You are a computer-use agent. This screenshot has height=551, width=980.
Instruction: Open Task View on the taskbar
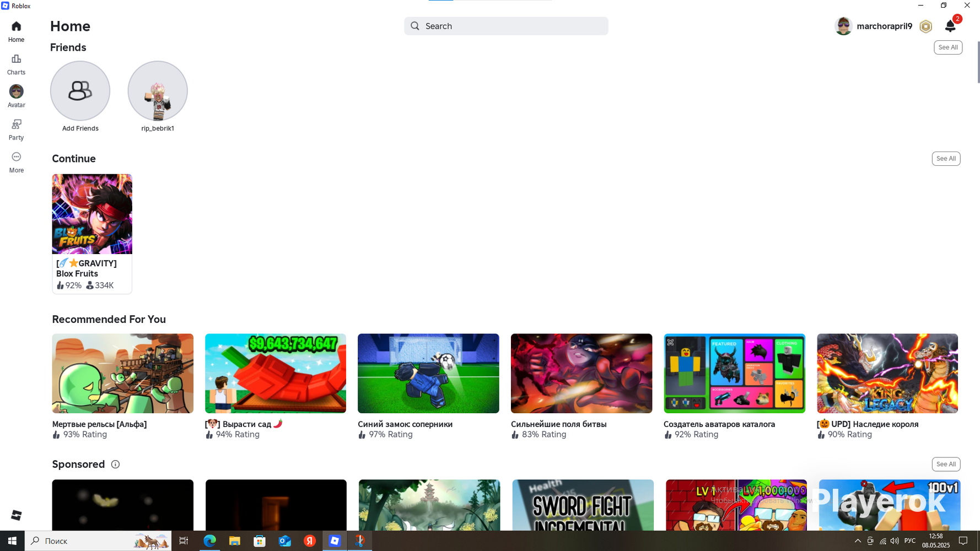184,541
